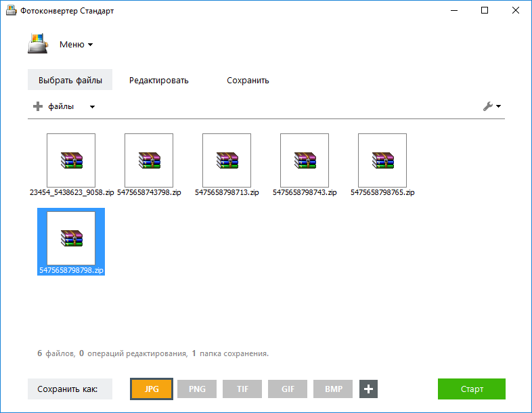Switch to Редактировать tab
Image resolution: width=532 pixels, height=413 pixels.
(x=158, y=81)
